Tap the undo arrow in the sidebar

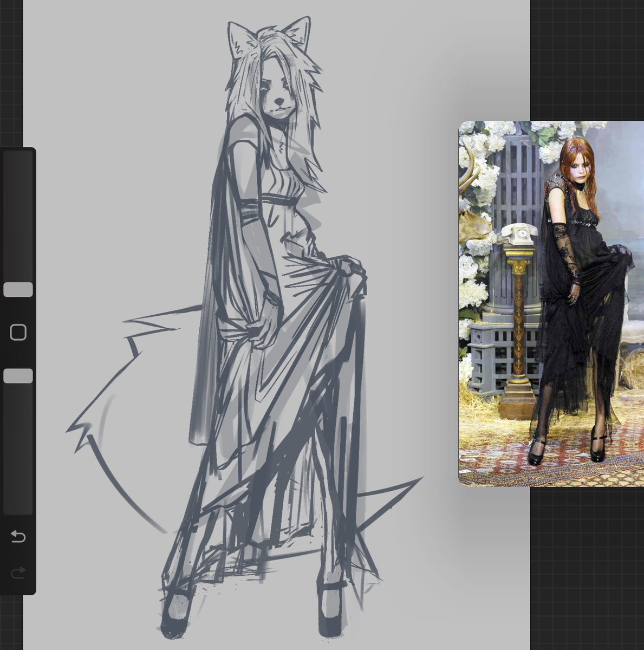tap(18, 536)
